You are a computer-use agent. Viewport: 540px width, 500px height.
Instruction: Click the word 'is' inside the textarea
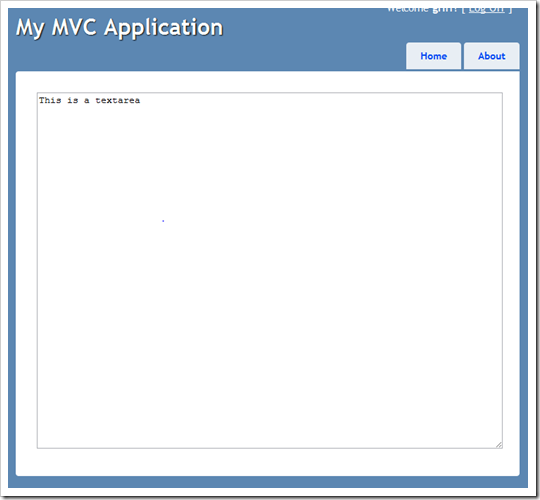pyautogui.click(x=73, y=100)
